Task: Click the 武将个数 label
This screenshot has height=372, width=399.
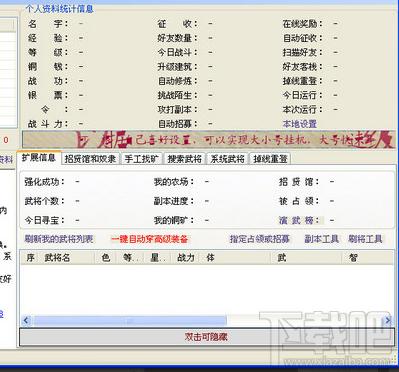Action: coord(45,201)
